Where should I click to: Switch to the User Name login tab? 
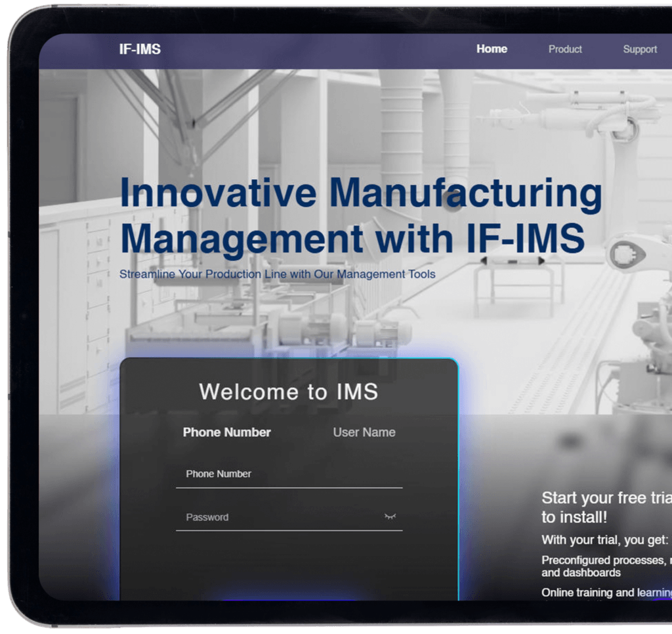pyautogui.click(x=364, y=432)
